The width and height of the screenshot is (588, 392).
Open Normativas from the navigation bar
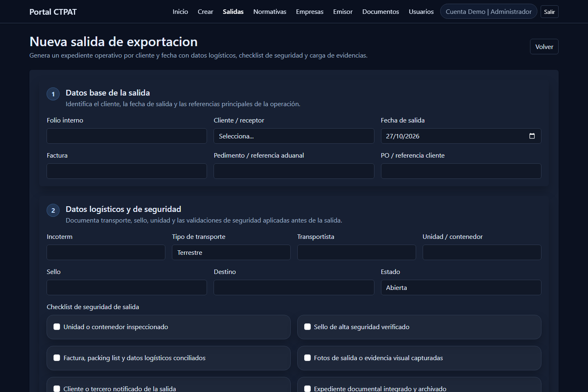pyautogui.click(x=270, y=11)
